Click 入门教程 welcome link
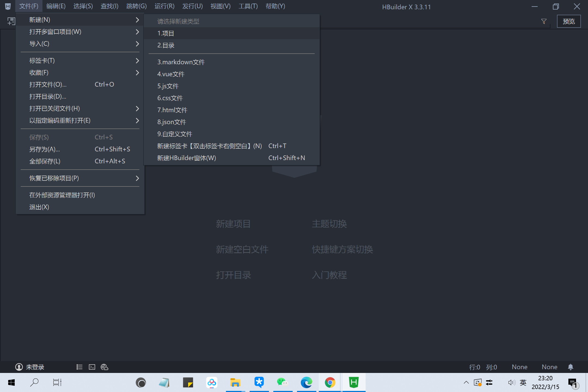The image size is (588, 392). (x=329, y=275)
